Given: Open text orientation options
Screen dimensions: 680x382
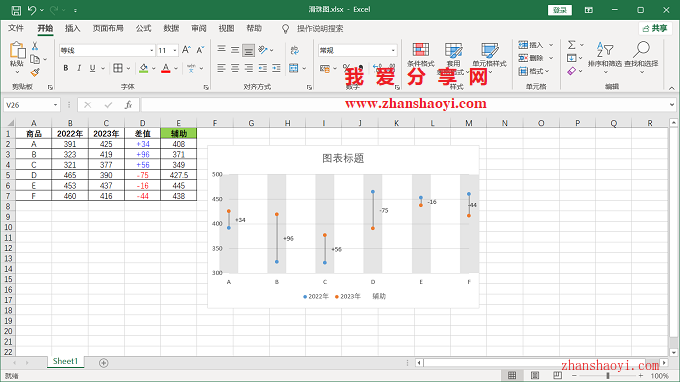Looking at the screenshot, I should 263,50.
